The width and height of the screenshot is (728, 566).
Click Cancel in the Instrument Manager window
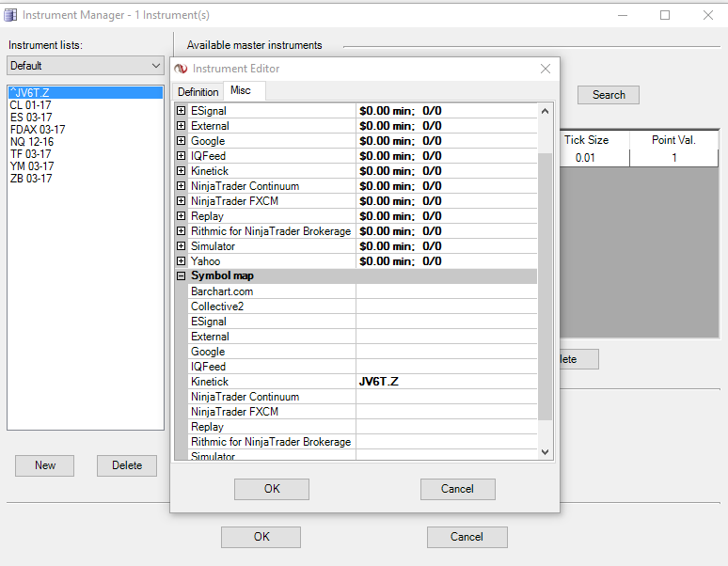(467, 537)
